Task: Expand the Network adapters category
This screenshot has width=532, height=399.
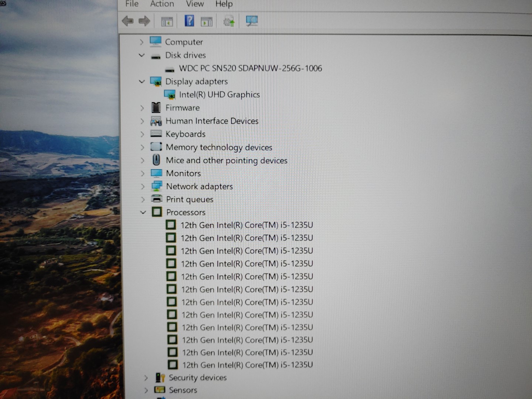Action: 143,187
